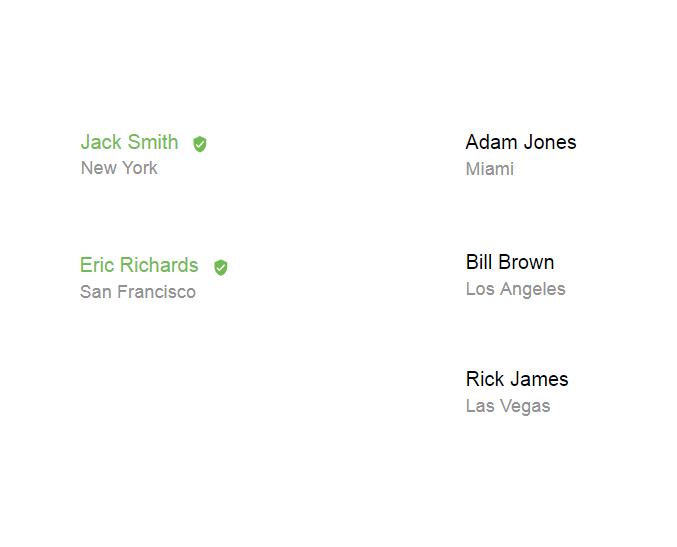
Task: Click the New York location text
Action: coord(119,168)
